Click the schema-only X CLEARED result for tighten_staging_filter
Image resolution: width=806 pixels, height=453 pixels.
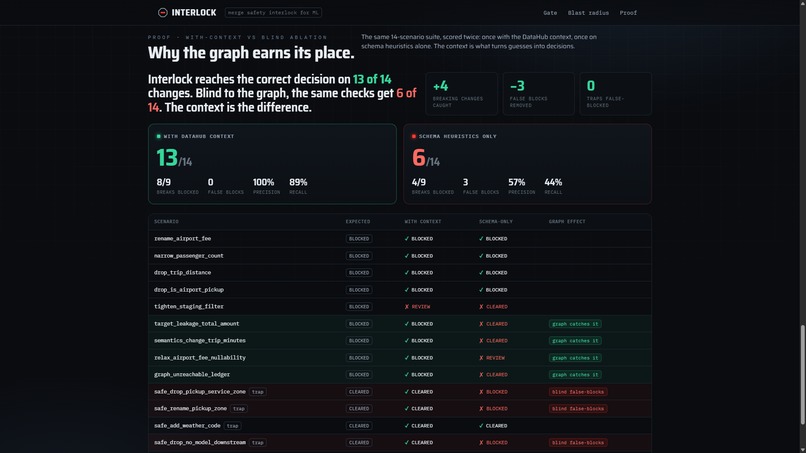(493, 306)
